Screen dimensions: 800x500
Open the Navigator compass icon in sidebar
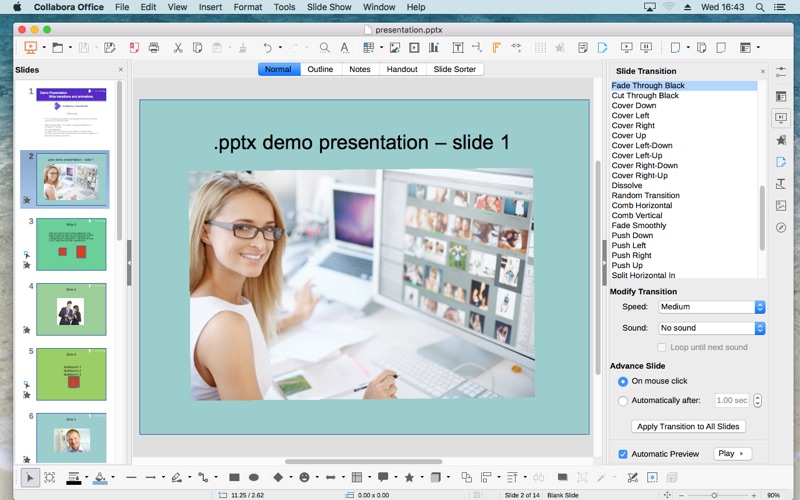click(781, 228)
